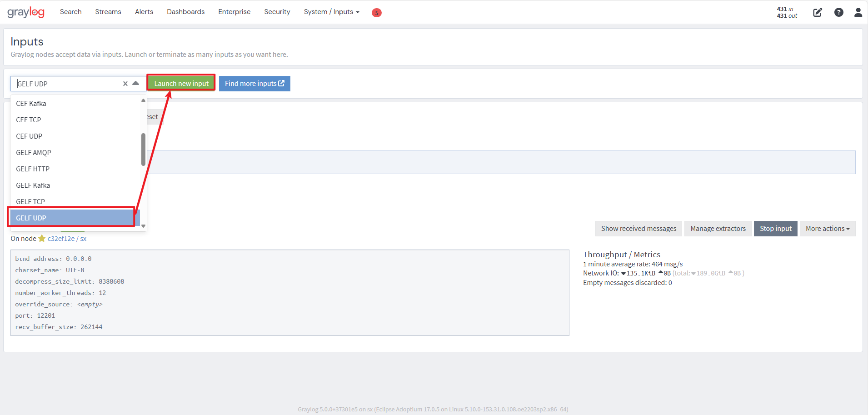Open node link c32ef12e / sx
This screenshot has height=415, width=868.
tap(67, 239)
